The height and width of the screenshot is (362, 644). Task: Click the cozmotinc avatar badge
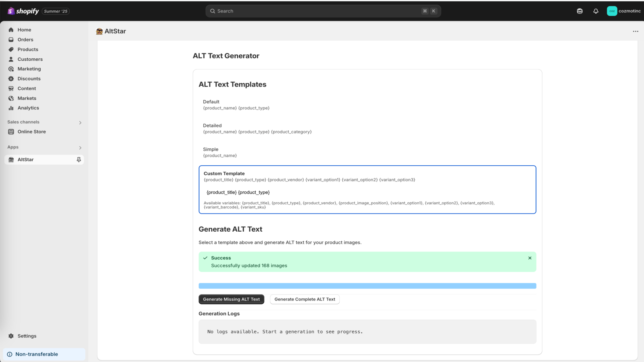612,11
